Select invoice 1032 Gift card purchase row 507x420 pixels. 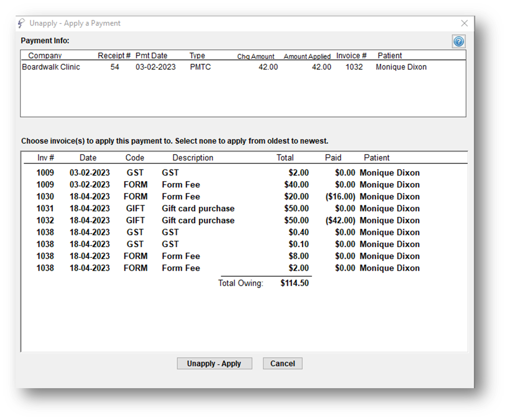tap(228, 220)
